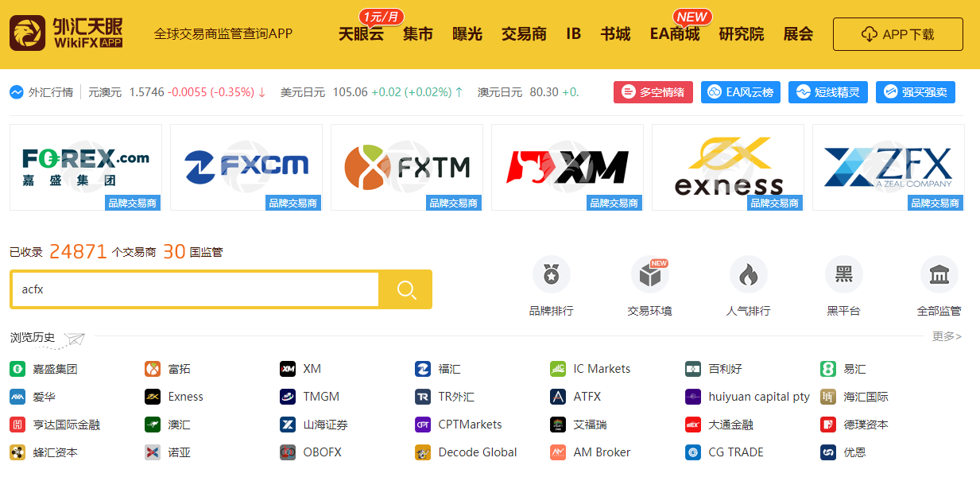
Task: Click the XM broker icon in history
Action: point(288,369)
